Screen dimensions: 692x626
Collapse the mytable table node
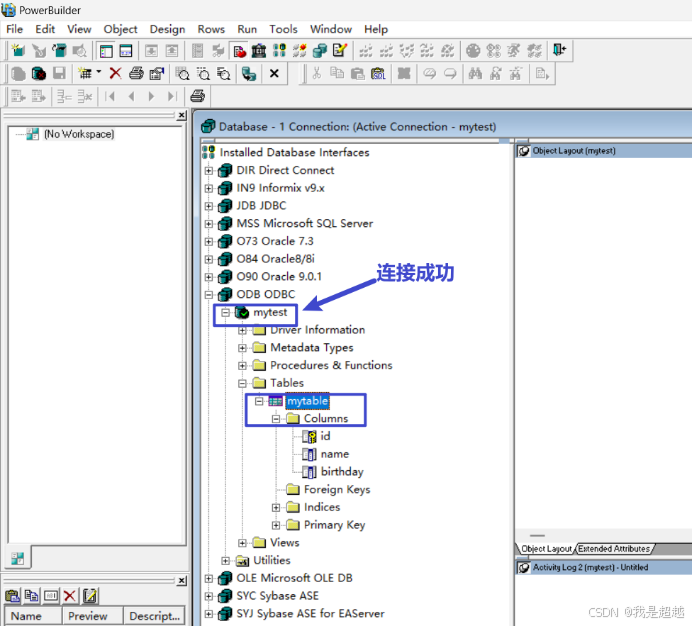259,401
